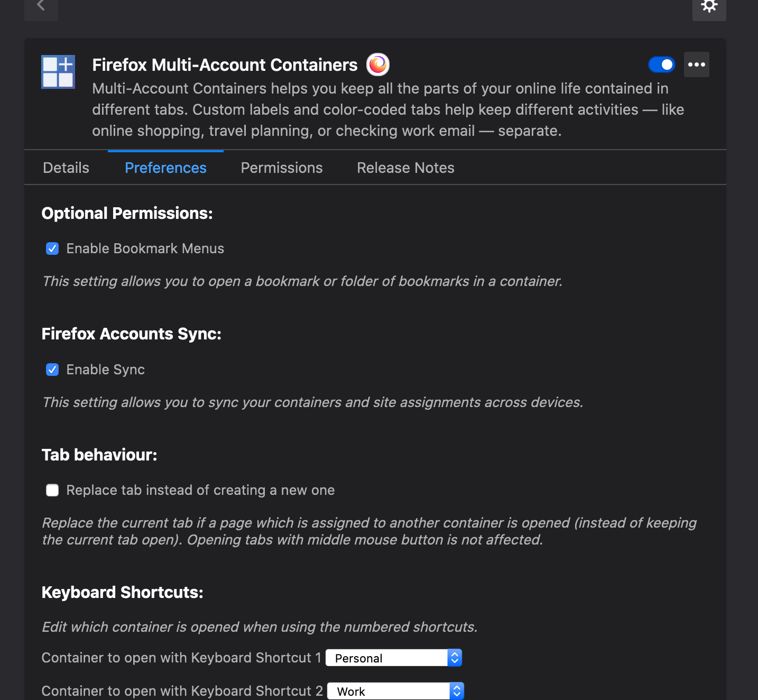Click the stepper arrows beside Work
Image resolution: width=758 pixels, height=700 pixels.
456,690
